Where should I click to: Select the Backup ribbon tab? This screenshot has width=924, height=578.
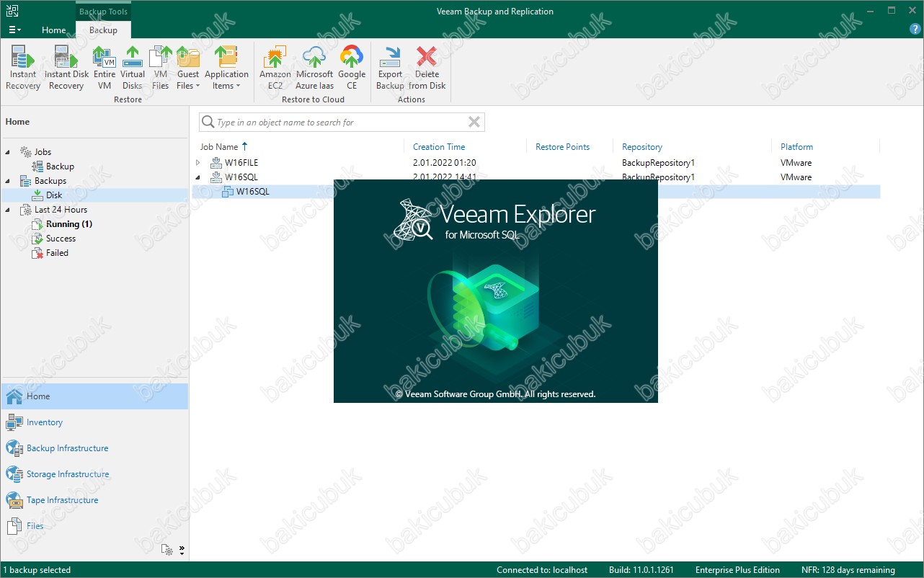tap(103, 30)
